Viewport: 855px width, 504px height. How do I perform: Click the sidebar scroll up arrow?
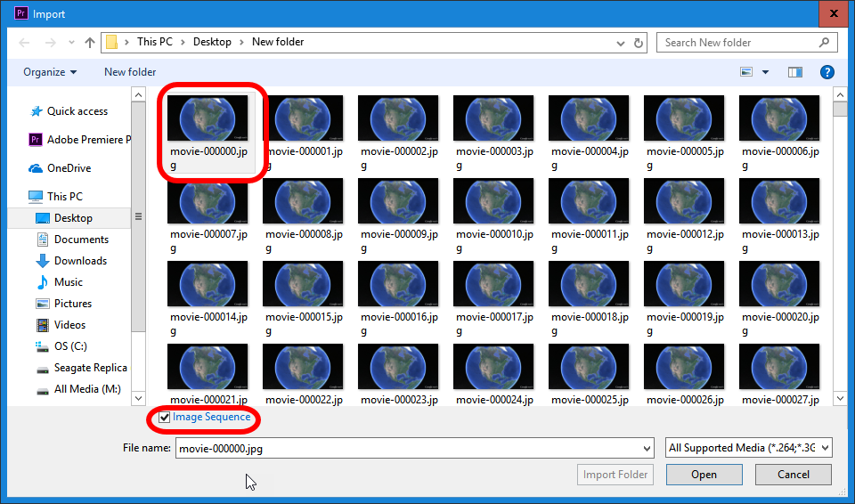[139, 95]
